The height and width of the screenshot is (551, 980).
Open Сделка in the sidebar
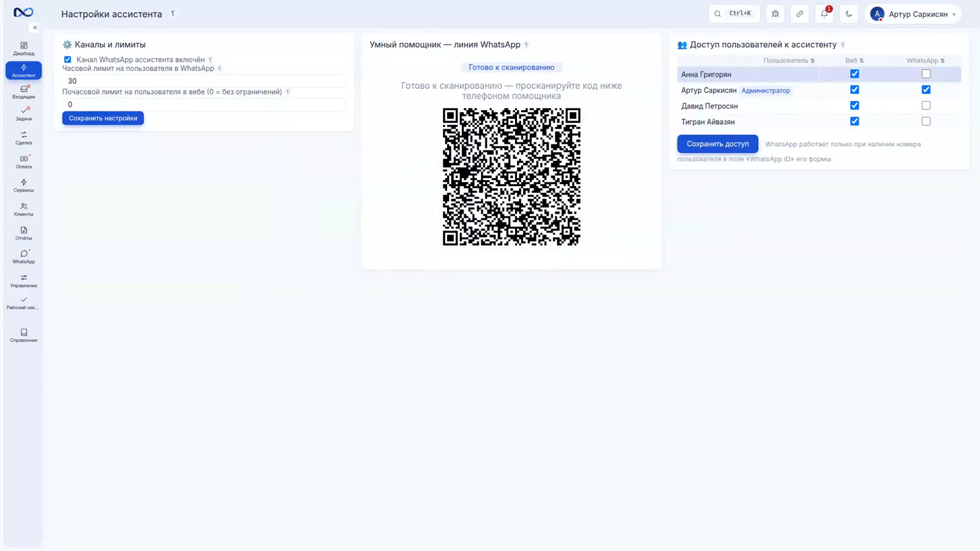pos(24,138)
